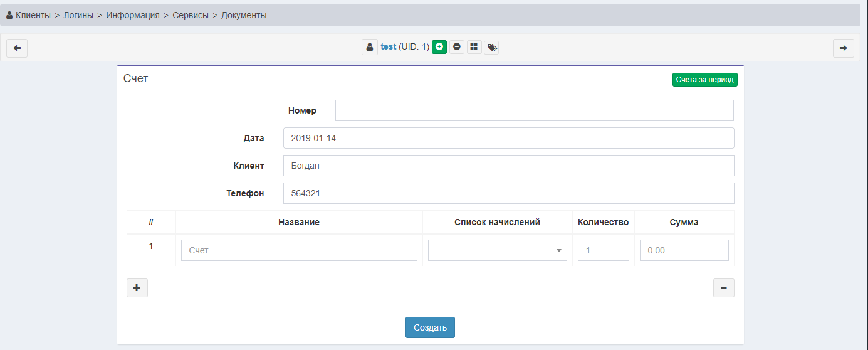Navigate to Информация in breadcrumb
Image resolution: width=868 pixels, height=350 pixels.
click(x=132, y=15)
